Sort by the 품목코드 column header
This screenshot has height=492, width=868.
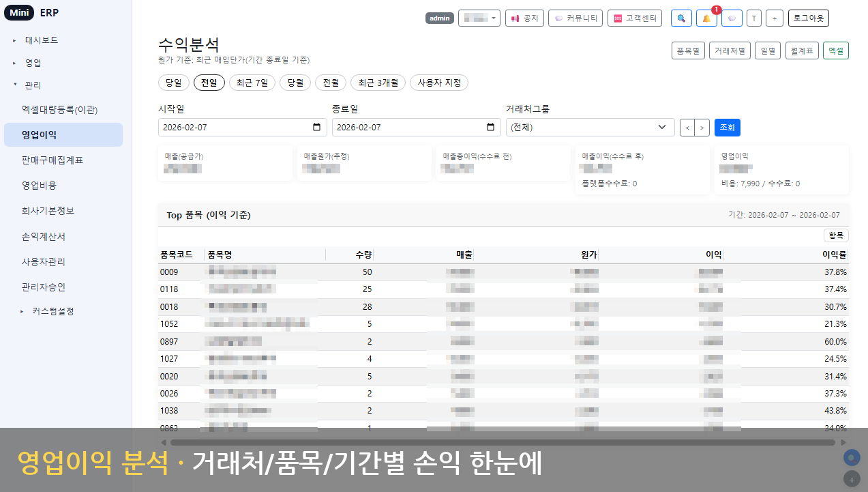(x=181, y=255)
